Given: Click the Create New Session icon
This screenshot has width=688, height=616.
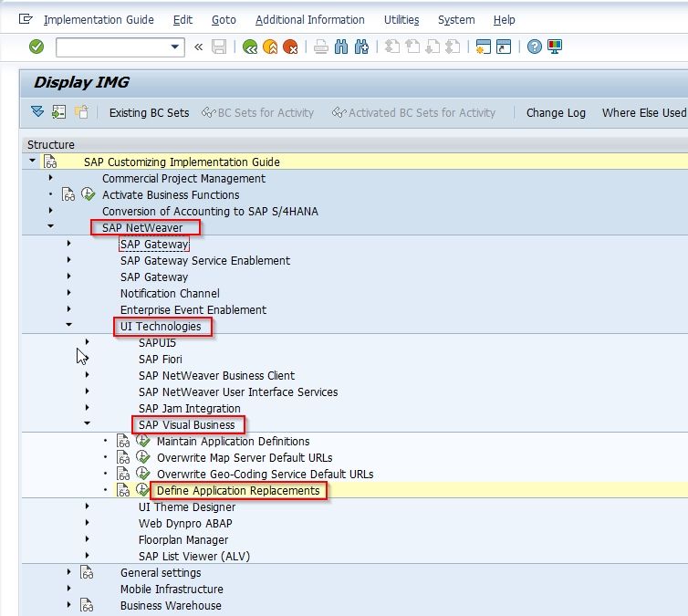Looking at the screenshot, I should click(x=483, y=47).
